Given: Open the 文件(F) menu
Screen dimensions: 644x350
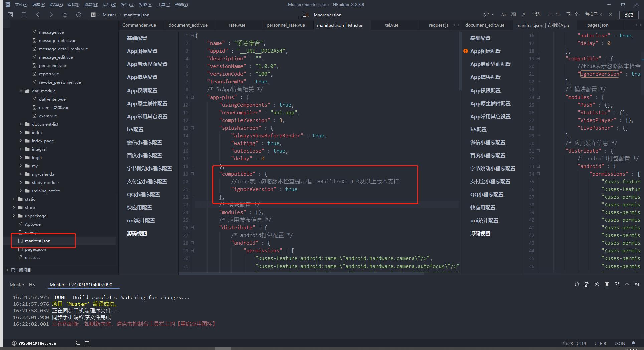Looking at the screenshot, I should tap(21, 4).
